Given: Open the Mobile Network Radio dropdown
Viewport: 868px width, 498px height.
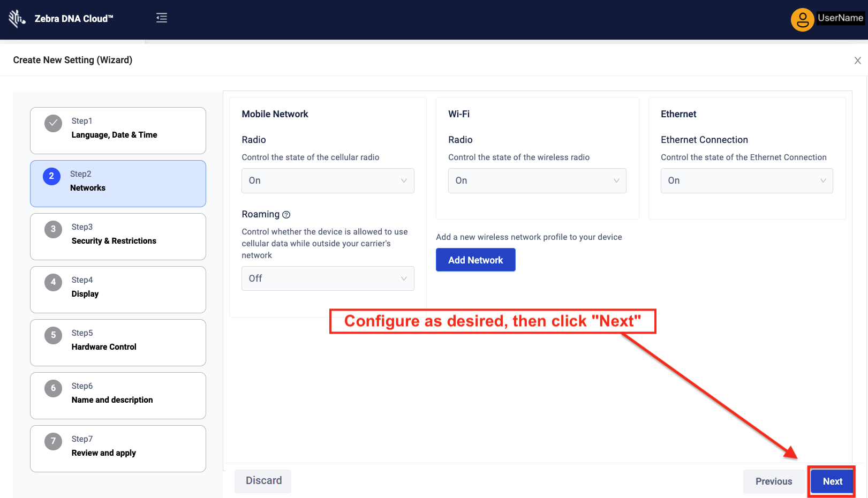Looking at the screenshot, I should point(328,181).
